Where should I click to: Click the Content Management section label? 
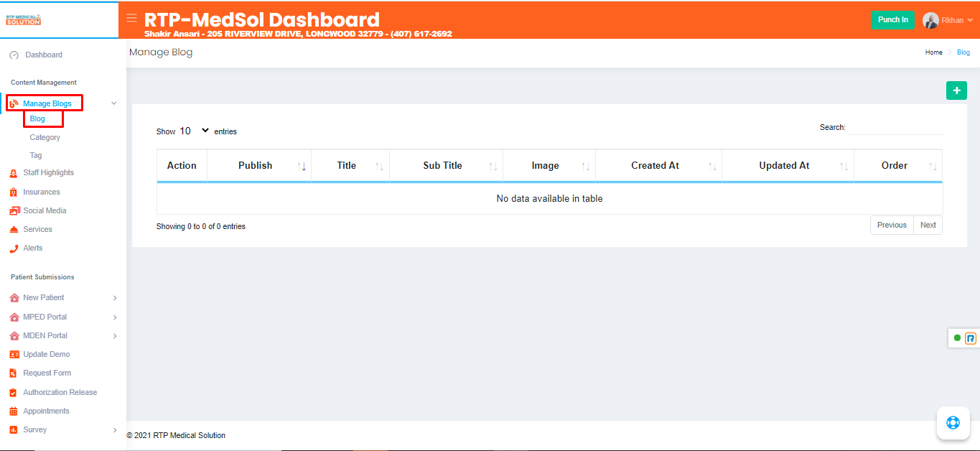click(x=44, y=83)
